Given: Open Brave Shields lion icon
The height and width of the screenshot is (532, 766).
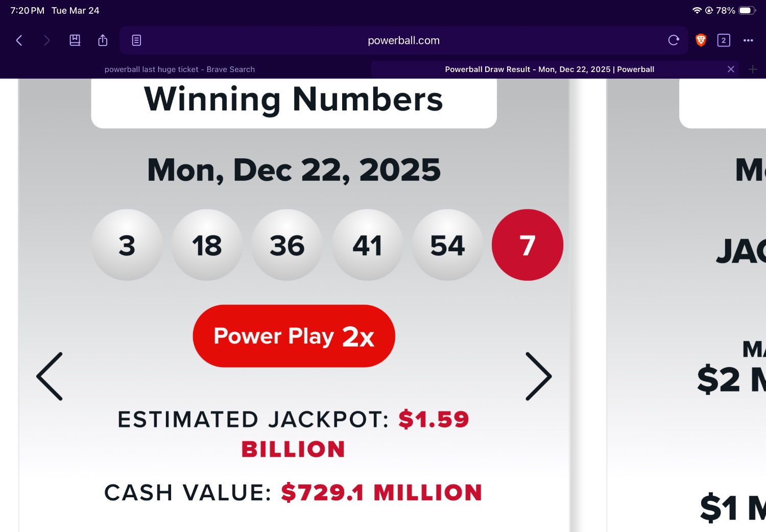Looking at the screenshot, I should pos(701,40).
